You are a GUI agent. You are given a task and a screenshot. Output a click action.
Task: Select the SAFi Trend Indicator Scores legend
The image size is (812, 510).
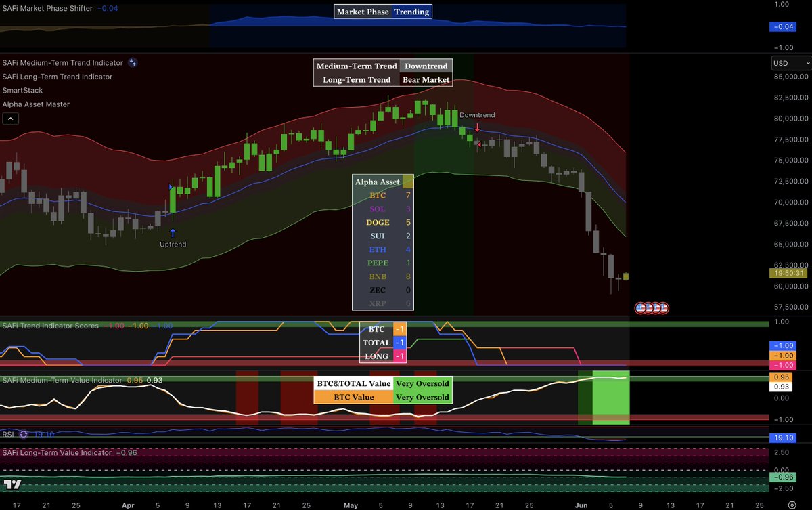pyautogui.click(x=51, y=326)
